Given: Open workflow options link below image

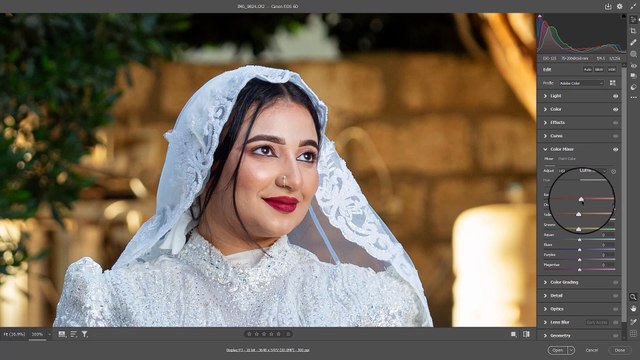Looking at the screenshot, I should click(268, 350).
